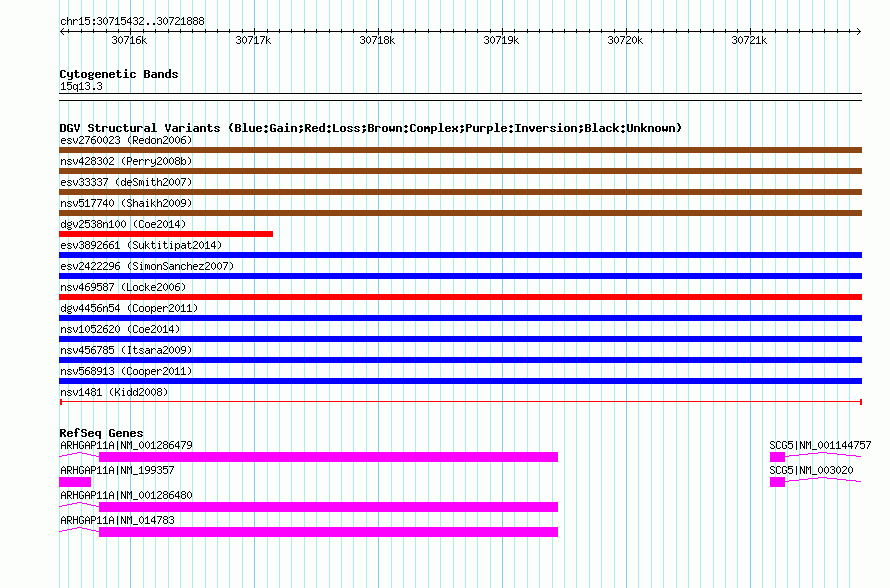Click the 30717k ruler position label
The image size is (890, 588).
click(x=253, y=40)
